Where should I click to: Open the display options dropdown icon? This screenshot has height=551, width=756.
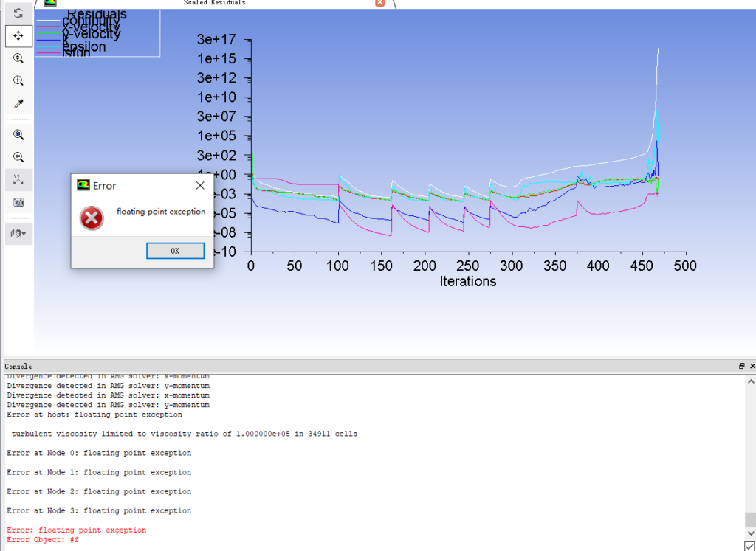point(18,234)
